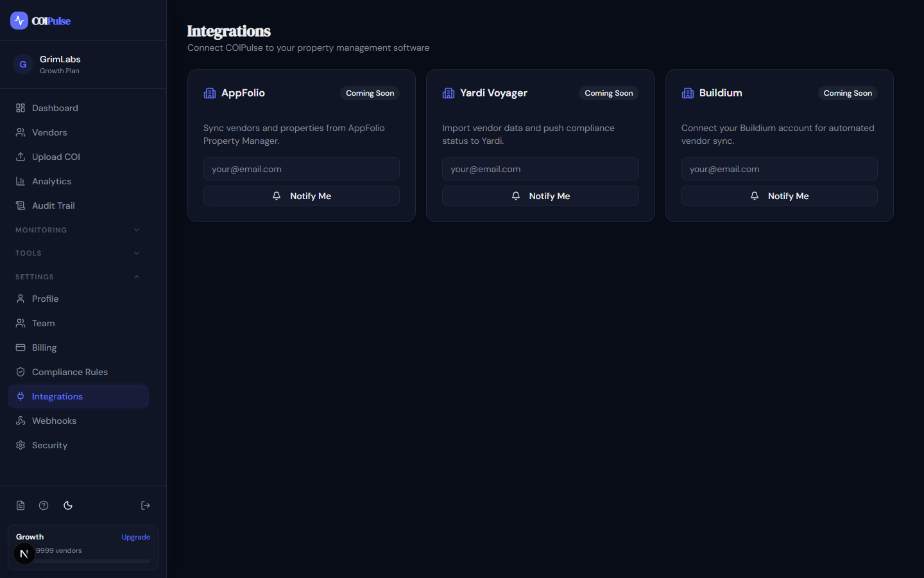Click the Security gear icon
The image size is (924, 578).
click(x=21, y=445)
